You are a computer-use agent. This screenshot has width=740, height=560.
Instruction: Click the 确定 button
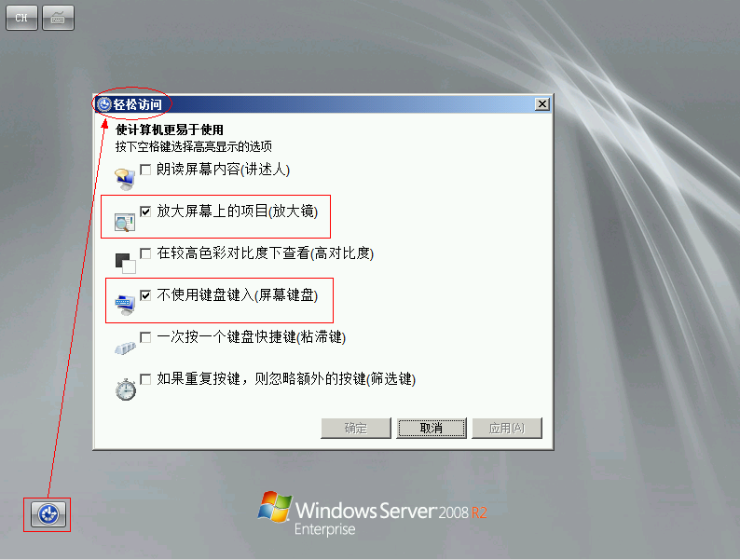tap(356, 428)
